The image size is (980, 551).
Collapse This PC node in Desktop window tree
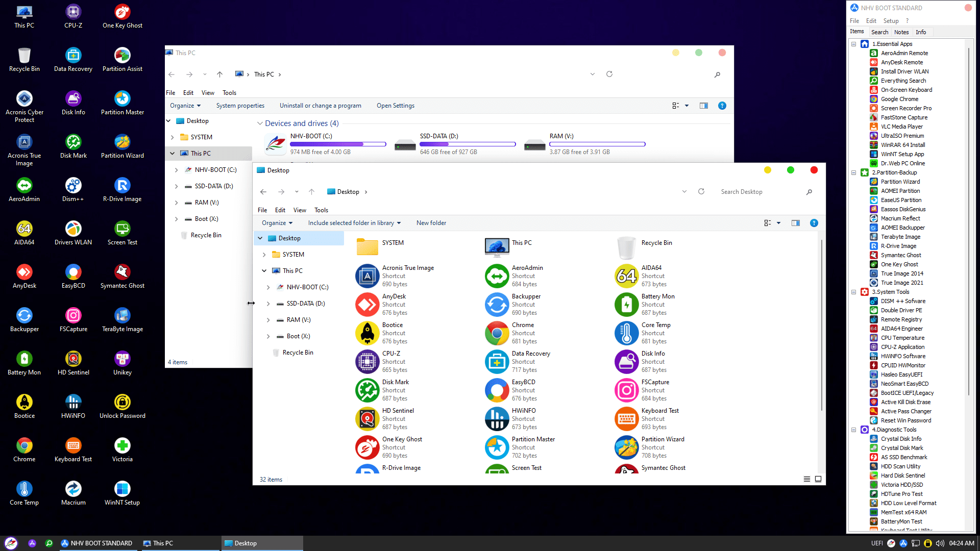[x=264, y=271]
